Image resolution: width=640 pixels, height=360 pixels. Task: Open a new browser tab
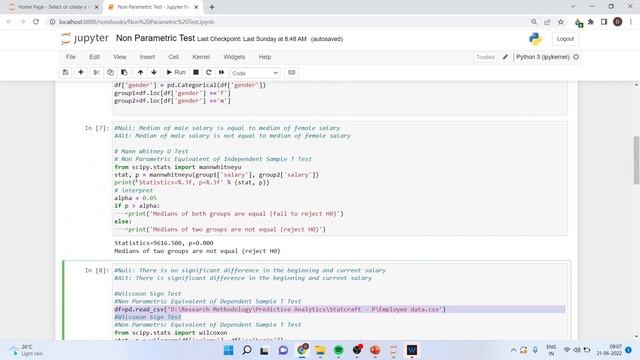pyautogui.click(x=212, y=7)
